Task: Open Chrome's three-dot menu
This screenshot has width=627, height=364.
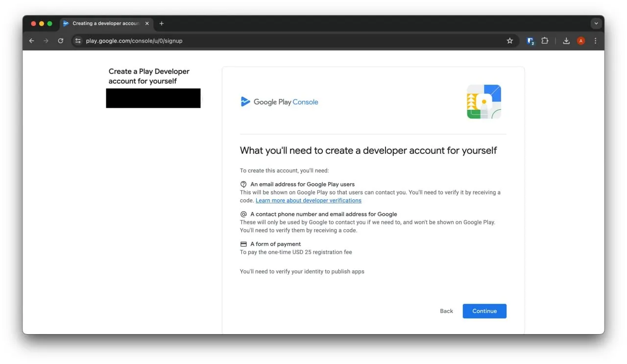Action: [596, 41]
